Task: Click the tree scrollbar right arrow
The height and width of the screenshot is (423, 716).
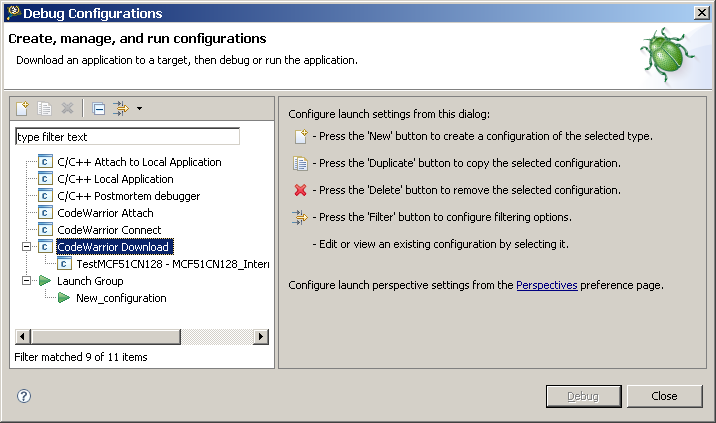Action: (261, 337)
